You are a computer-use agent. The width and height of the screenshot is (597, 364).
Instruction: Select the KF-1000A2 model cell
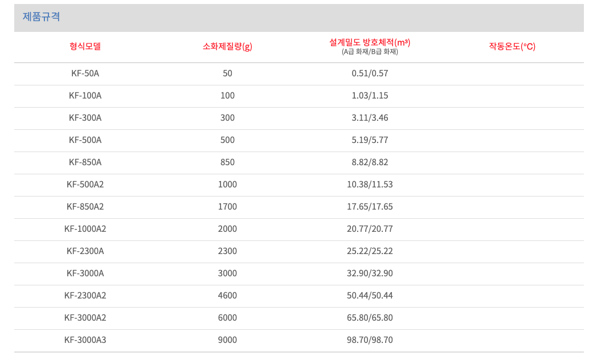pyautogui.click(x=85, y=229)
